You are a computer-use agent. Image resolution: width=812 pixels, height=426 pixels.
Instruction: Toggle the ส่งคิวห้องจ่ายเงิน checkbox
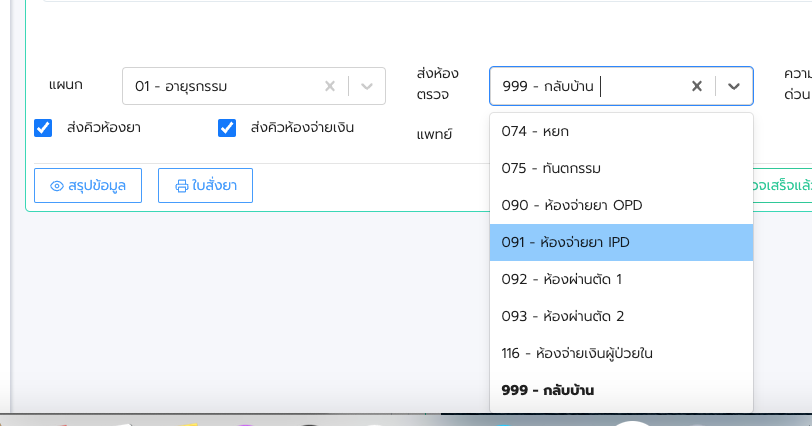pyautogui.click(x=227, y=128)
